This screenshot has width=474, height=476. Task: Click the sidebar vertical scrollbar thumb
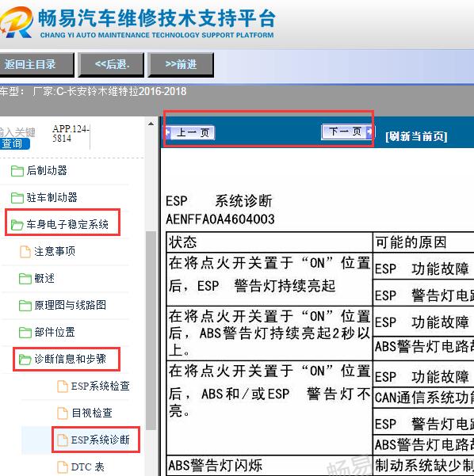pyautogui.click(x=151, y=331)
